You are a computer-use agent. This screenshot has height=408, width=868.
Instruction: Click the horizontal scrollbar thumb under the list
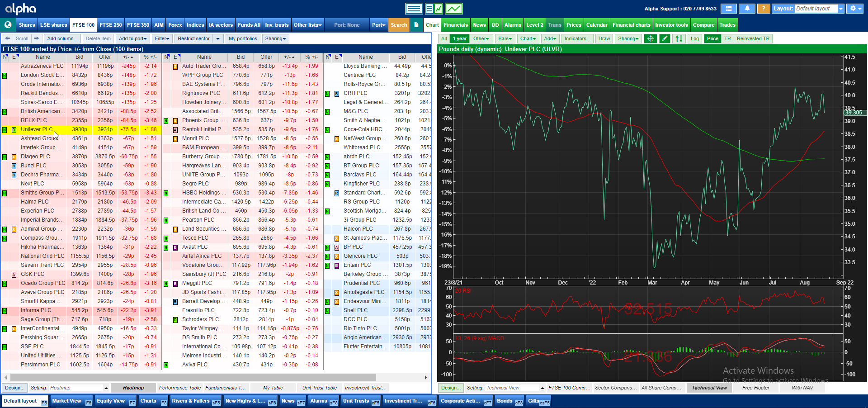pos(193,377)
